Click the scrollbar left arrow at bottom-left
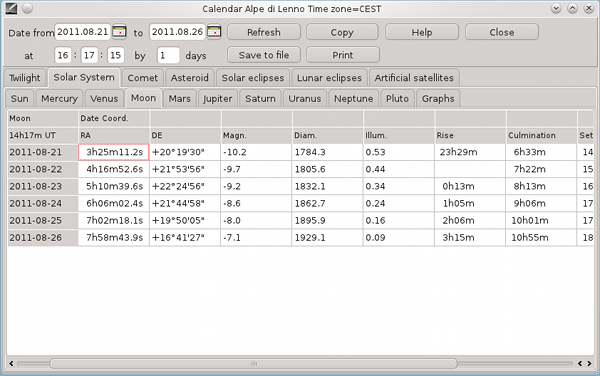 click(x=11, y=363)
